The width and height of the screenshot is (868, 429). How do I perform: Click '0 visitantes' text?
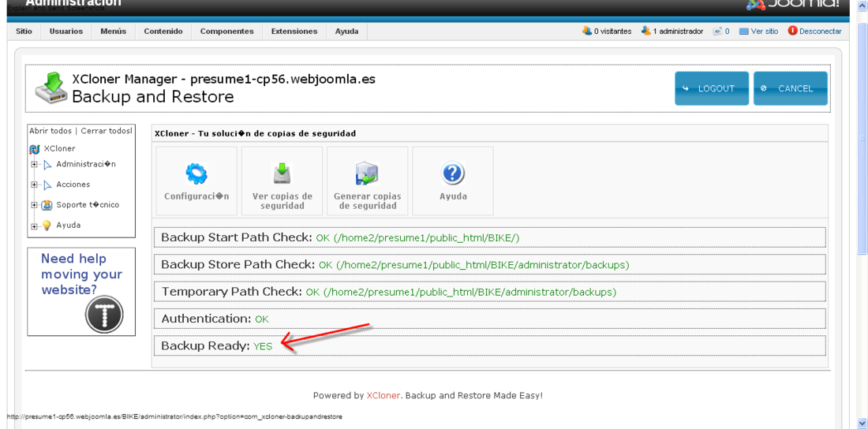tap(613, 32)
